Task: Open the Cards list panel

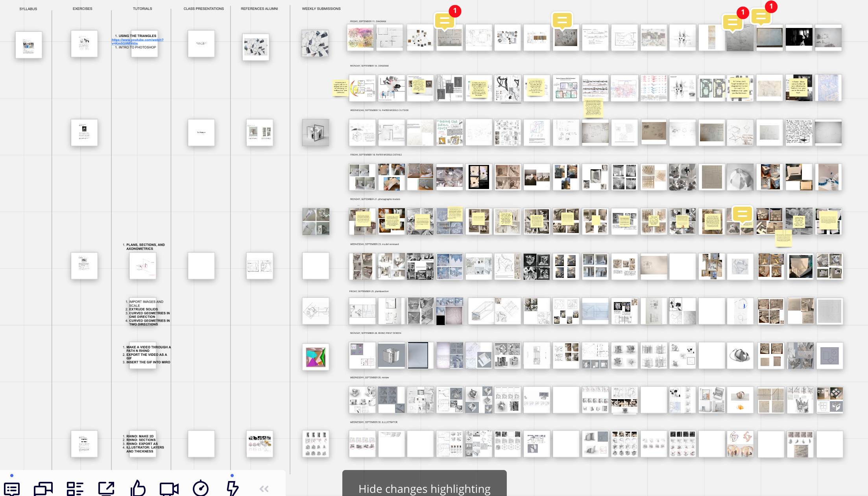Action: click(x=75, y=488)
